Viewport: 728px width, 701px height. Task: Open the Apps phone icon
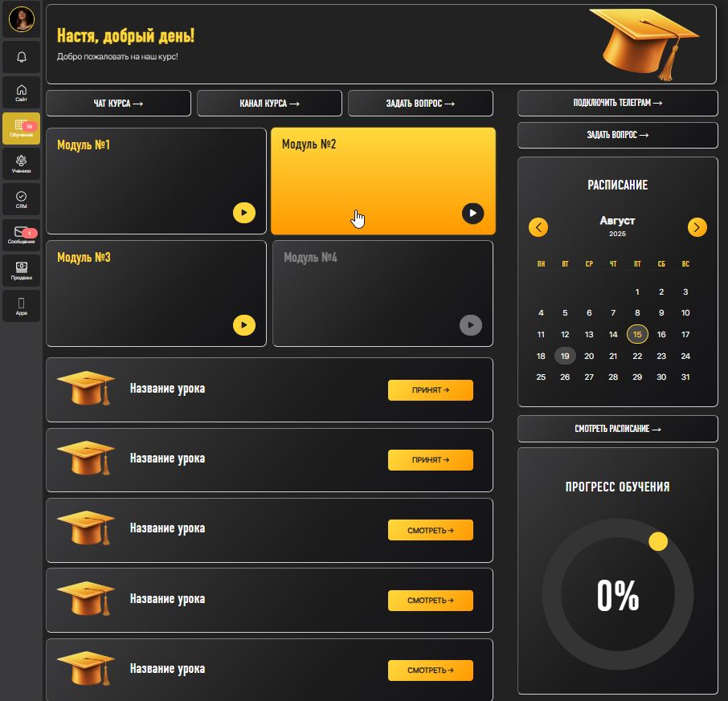(22, 305)
